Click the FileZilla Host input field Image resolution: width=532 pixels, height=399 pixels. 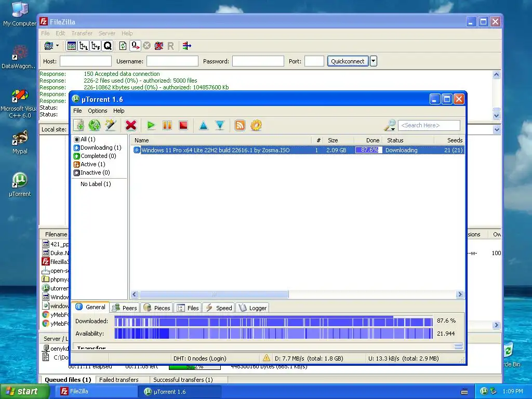point(86,61)
